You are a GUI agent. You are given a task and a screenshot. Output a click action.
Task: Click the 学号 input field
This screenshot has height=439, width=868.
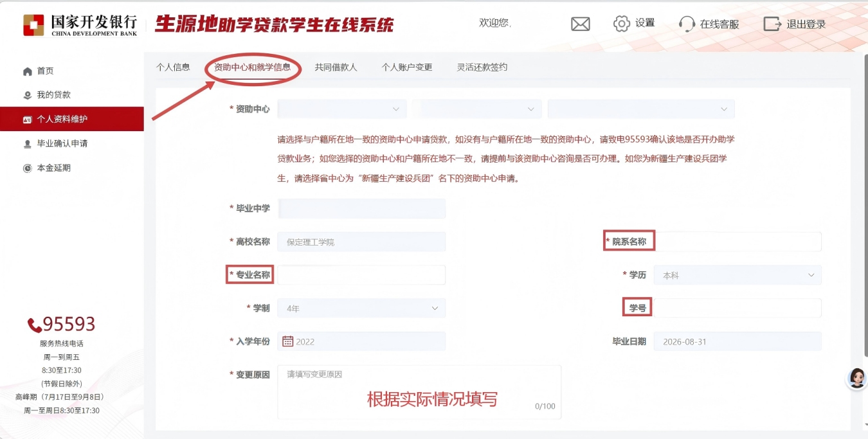(x=737, y=309)
